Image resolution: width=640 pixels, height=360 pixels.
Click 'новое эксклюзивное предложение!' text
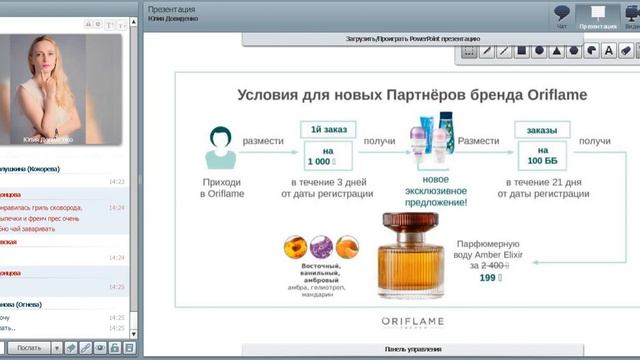436,191
